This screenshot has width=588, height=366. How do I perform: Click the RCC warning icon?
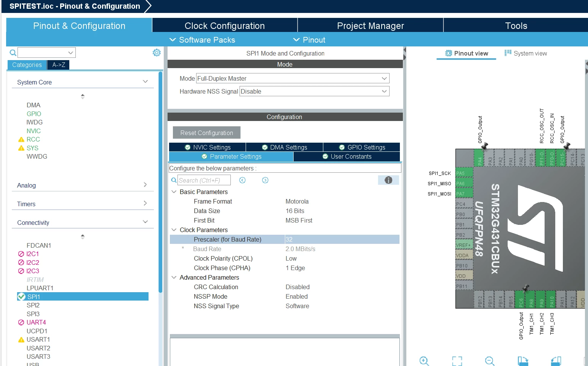(21, 140)
